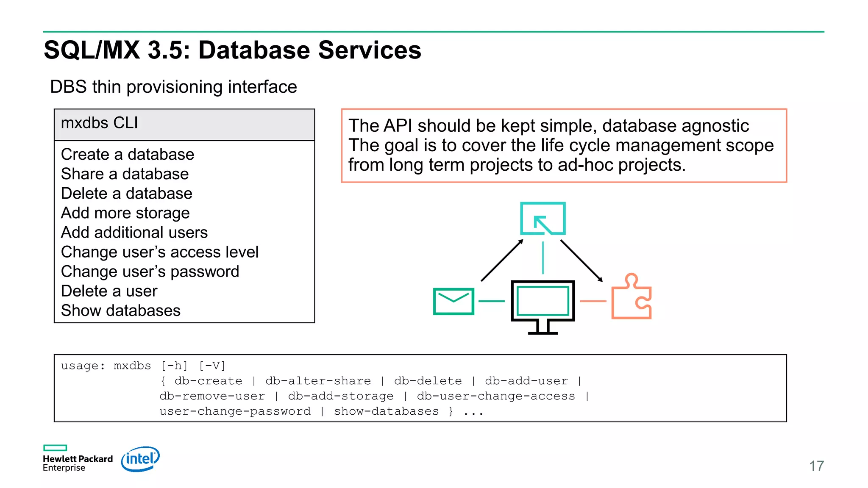
Task: Click the slide title SQL/MX 3.5: Database Services
Action: point(232,50)
